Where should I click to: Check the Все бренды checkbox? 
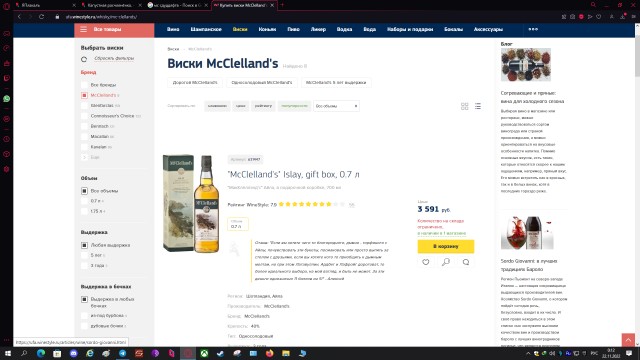coord(84,85)
